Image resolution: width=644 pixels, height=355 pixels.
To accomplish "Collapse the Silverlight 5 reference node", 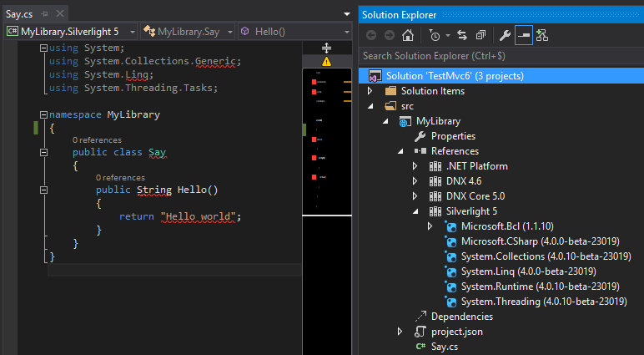I will [415, 211].
